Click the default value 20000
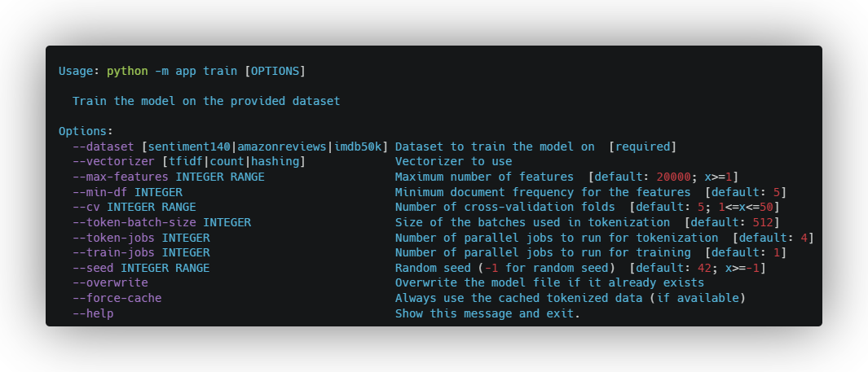The height and width of the screenshot is (372, 868). (673, 177)
